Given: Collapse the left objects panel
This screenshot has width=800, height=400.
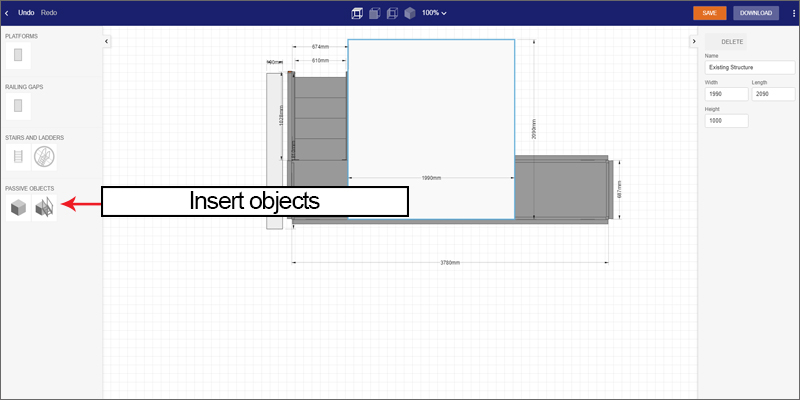Looking at the screenshot, I should click(x=107, y=41).
